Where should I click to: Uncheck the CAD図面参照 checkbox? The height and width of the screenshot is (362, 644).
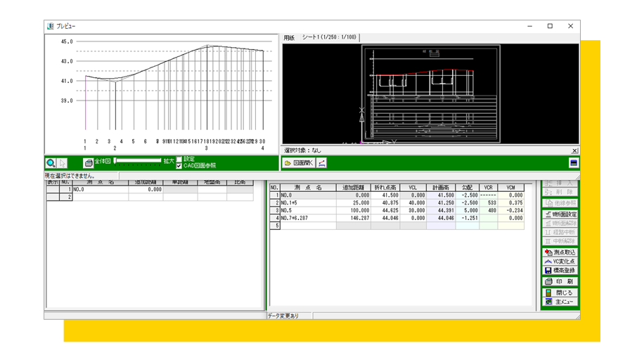point(179,166)
